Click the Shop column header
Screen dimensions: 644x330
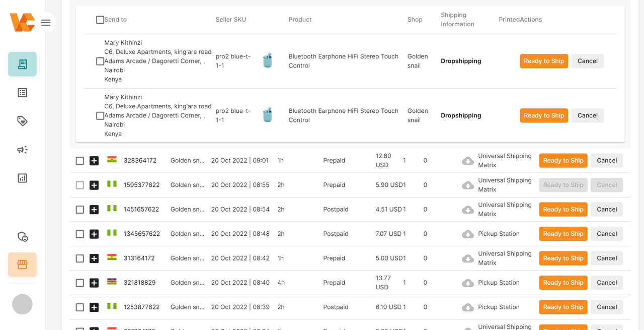click(x=415, y=20)
